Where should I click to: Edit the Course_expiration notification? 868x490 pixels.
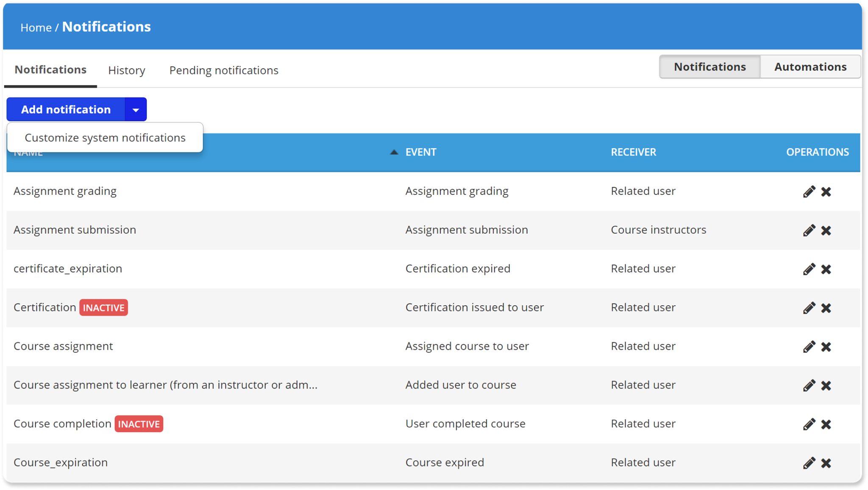point(809,462)
